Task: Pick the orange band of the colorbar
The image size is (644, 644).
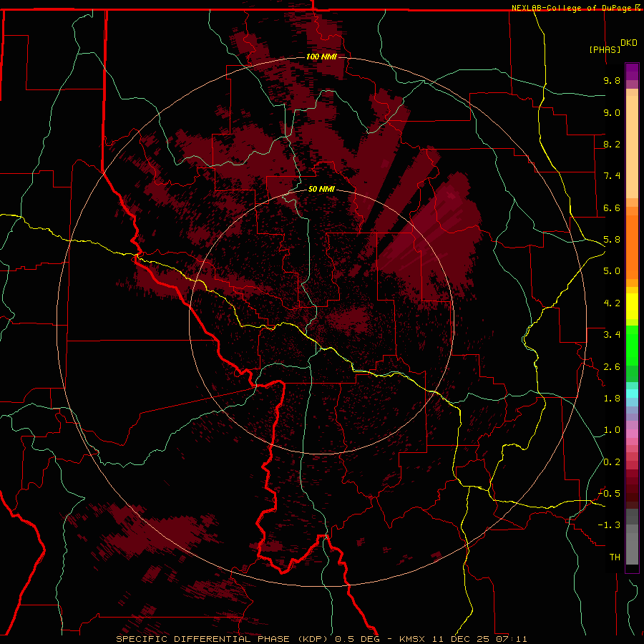Action: (632, 248)
